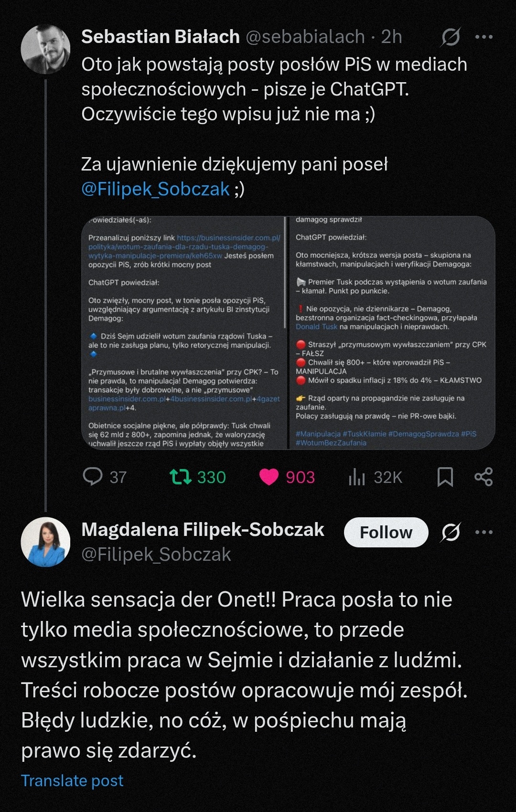This screenshot has height=812, width=516.
Task: Open the reply icon on Sebastian's post
Action: point(93,477)
